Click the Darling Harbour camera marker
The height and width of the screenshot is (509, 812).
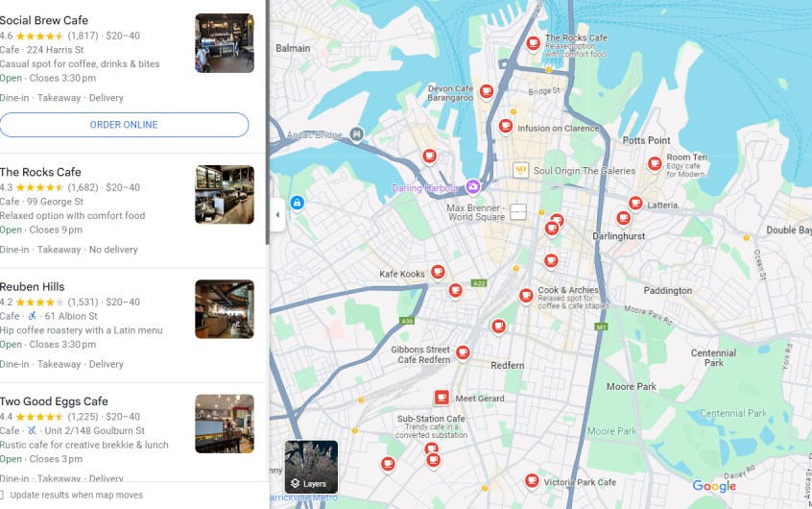[472, 186]
